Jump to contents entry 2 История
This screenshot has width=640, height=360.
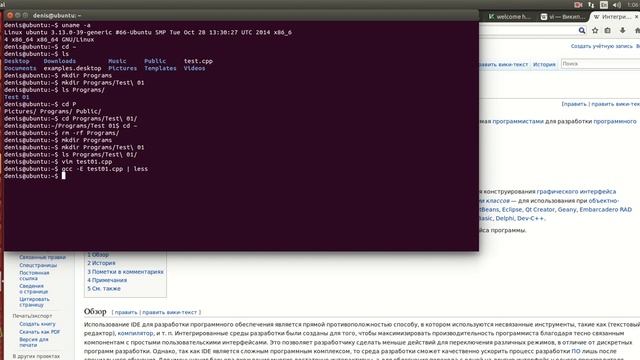(x=101, y=263)
